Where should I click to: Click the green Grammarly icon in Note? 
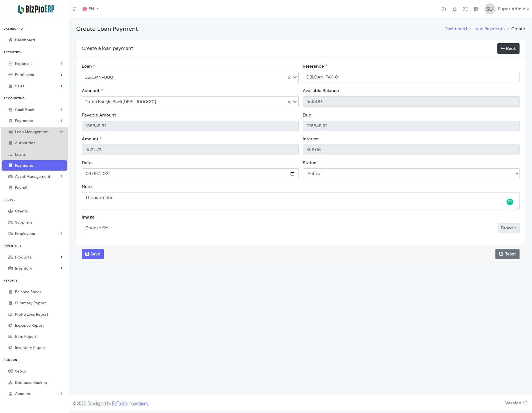(510, 202)
